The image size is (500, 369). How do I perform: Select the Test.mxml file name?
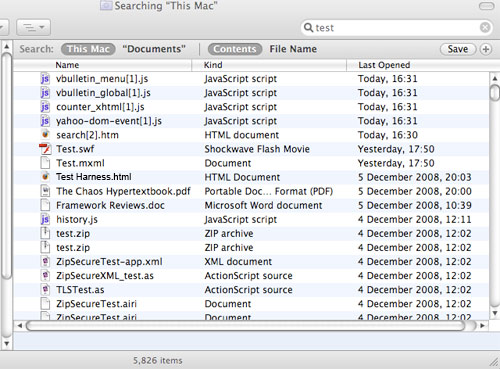tap(80, 163)
